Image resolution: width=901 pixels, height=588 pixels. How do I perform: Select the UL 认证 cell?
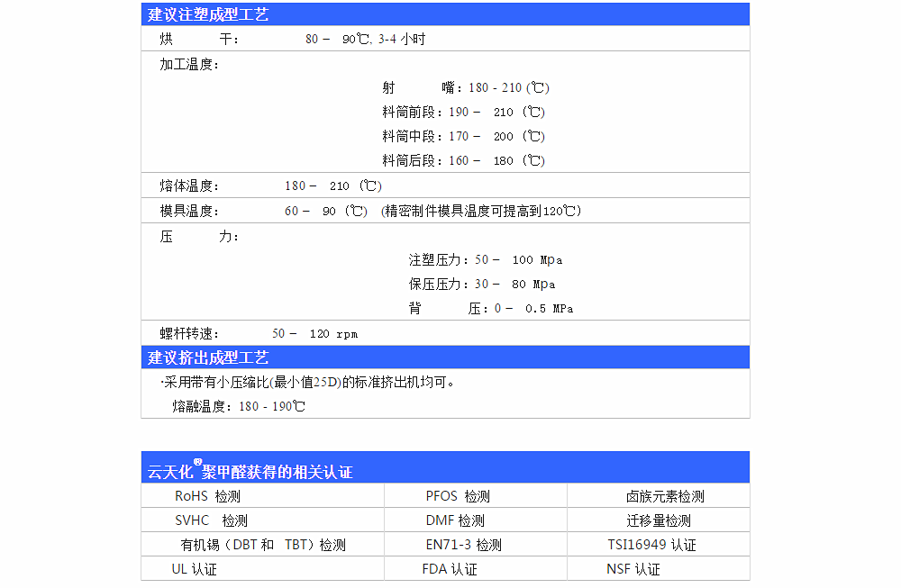pyautogui.click(x=195, y=569)
